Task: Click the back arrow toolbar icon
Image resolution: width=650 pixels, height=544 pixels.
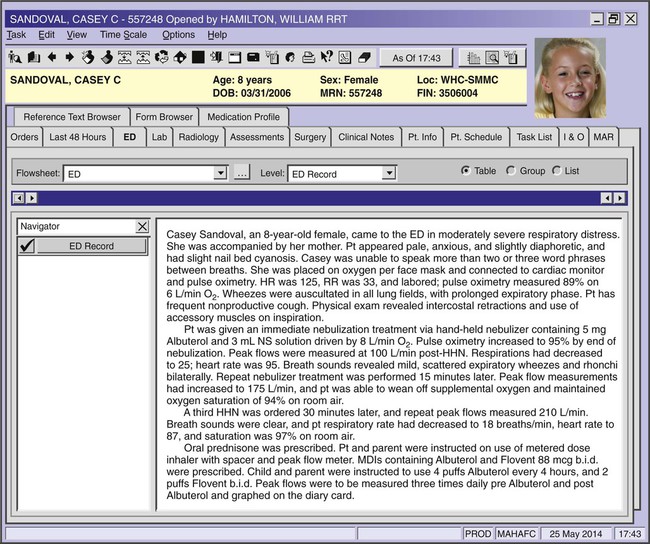Action: pos(53,57)
